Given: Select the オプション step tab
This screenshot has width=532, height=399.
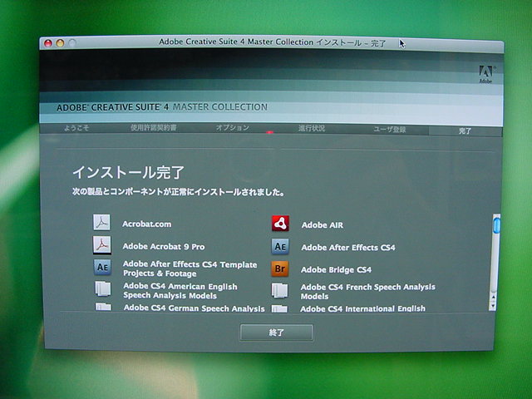Looking at the screenshot, I should pyautogui.click(x=233, y=128).
